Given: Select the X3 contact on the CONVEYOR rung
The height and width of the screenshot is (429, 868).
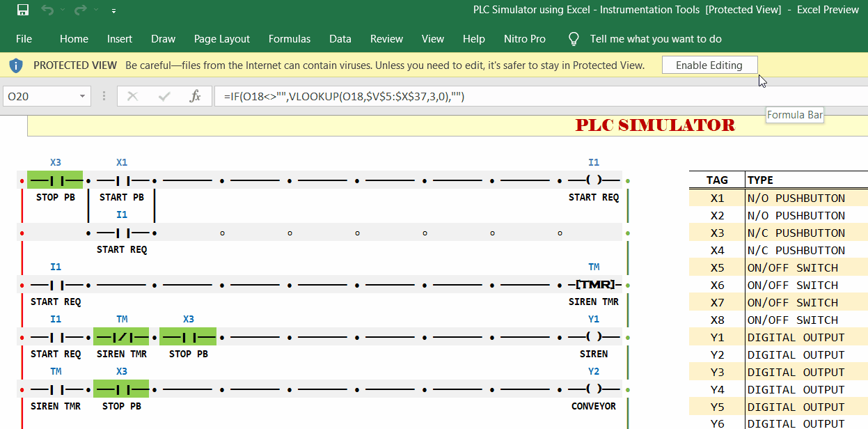Looking at the screenshot, I should pyautogui.click(x=122, y=389).
